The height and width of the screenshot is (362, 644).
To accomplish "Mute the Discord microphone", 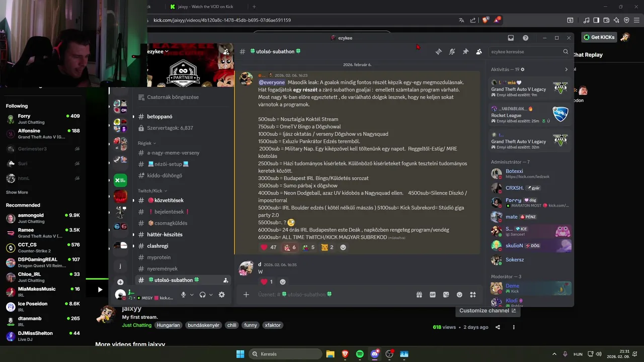I will pos(184,295).
